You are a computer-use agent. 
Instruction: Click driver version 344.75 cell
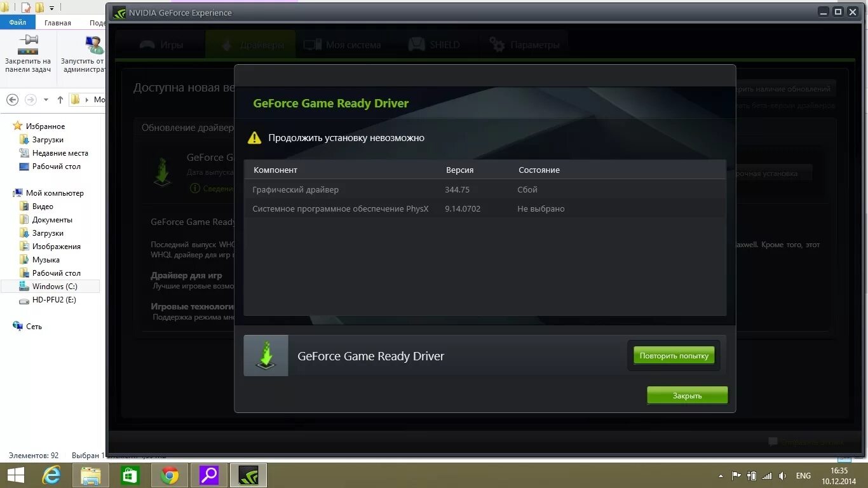pyautogui.click(x=457, y=189)
